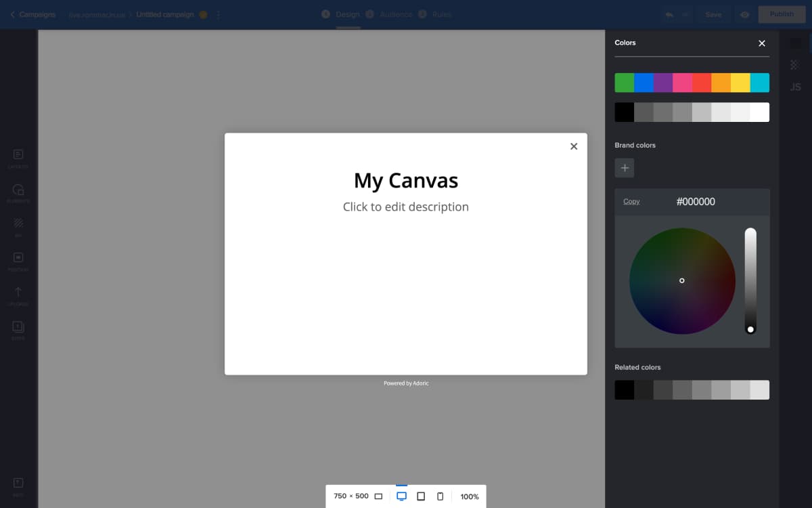Close the Colors panel
The height and width of the screenshot is (508, 812).
click(x=762, y=43)
